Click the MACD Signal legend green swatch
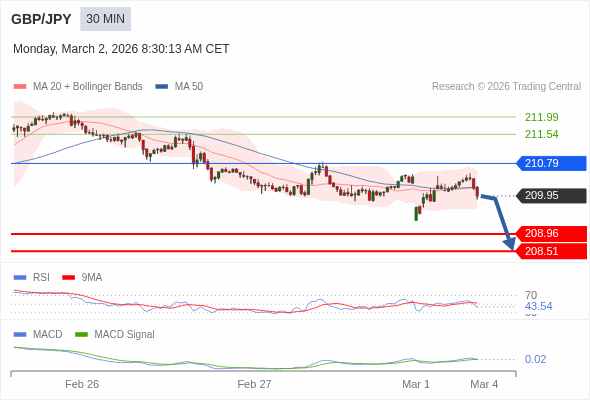The height and width of the screenshot is (400, 590). [x=81, y=335]
